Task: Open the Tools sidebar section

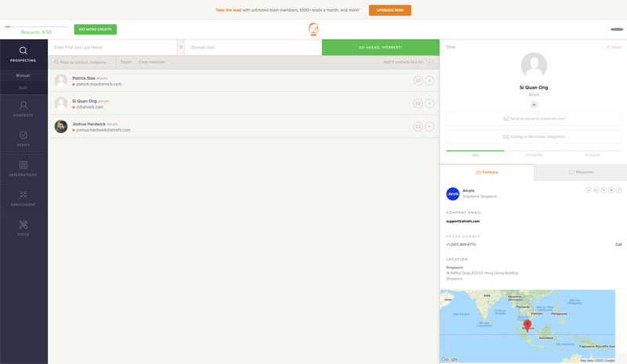Action: 24,228
